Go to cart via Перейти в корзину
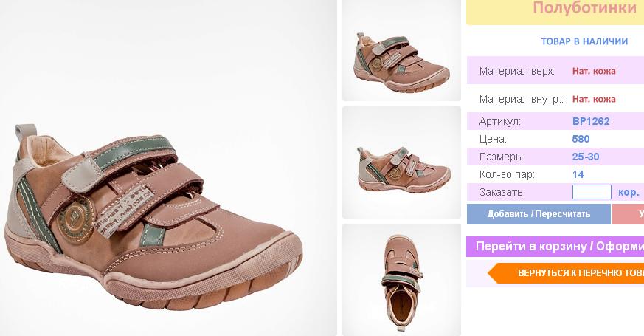The height and width of the screenshot is (336, 644). pyautogui.click(x=555, y=247)
